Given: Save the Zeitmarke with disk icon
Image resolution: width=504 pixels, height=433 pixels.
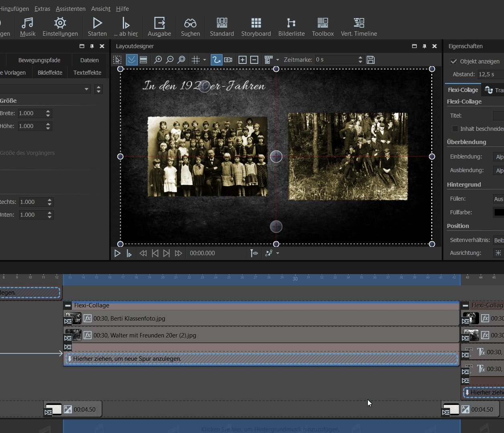Looking at the screenshot, I should point(371,60).
